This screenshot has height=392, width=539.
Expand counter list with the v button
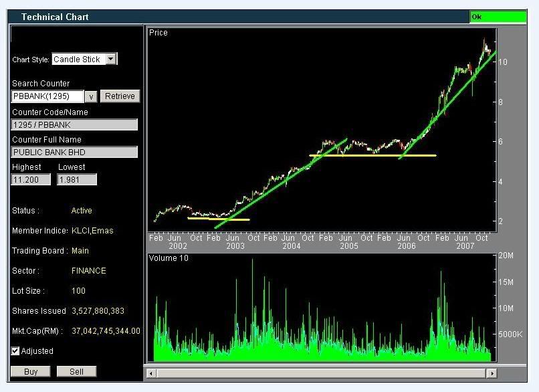92,96
